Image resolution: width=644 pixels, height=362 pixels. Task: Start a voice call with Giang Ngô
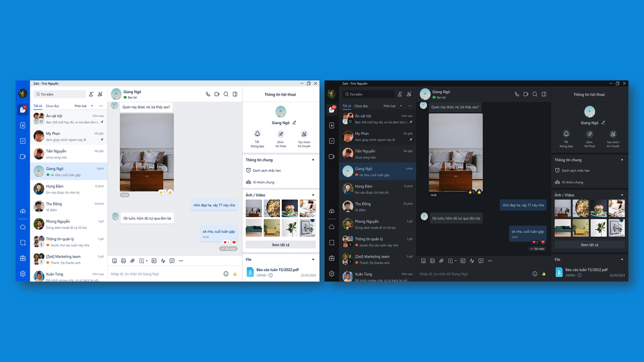(207, 94)
